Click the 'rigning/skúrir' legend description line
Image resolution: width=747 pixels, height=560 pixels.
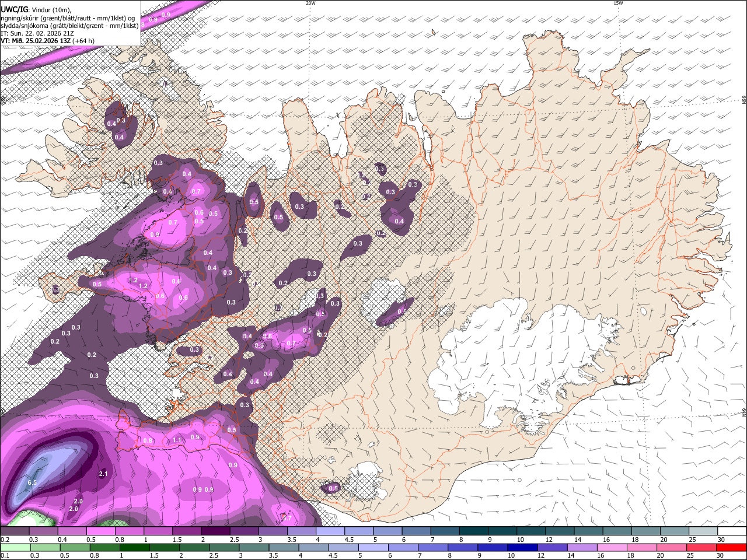(x=67, y=17)
